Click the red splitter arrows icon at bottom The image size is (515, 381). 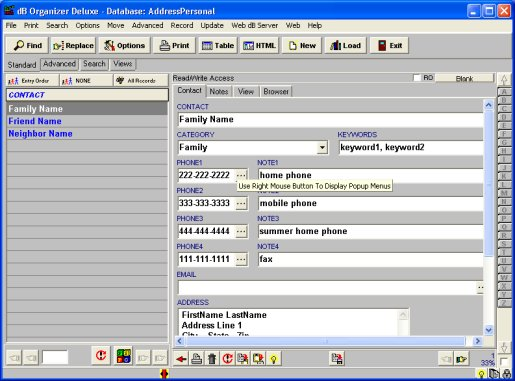[x=164, y=373]
